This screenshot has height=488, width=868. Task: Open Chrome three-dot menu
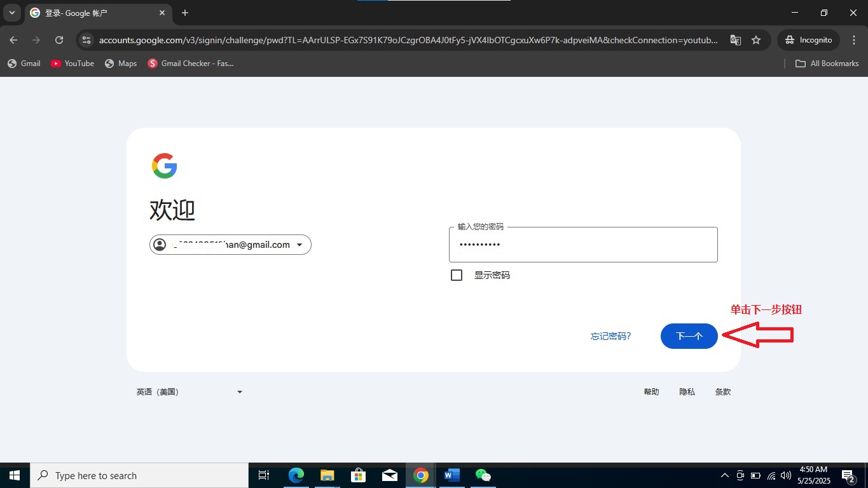pos(854,40)
